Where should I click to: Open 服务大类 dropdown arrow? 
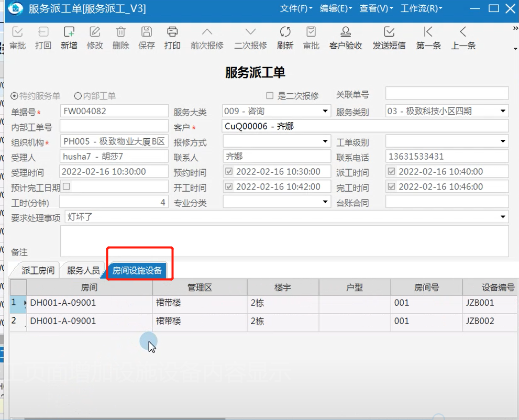pyautogui.click(x=325, y=111)
